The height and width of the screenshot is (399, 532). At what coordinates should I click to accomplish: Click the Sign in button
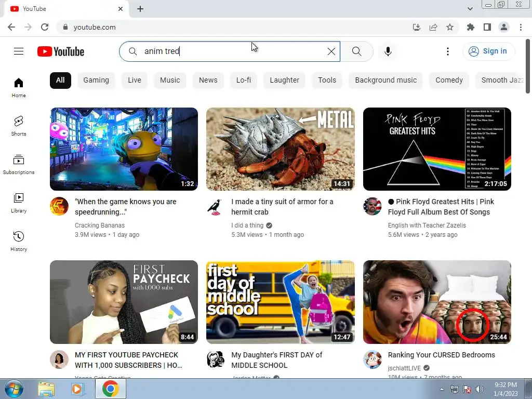488,51
